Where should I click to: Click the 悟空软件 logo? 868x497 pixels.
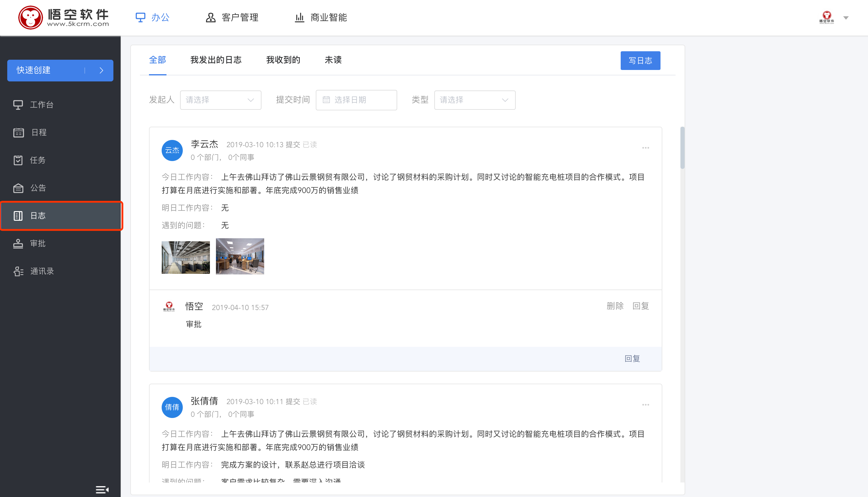(x=64, y=17)
